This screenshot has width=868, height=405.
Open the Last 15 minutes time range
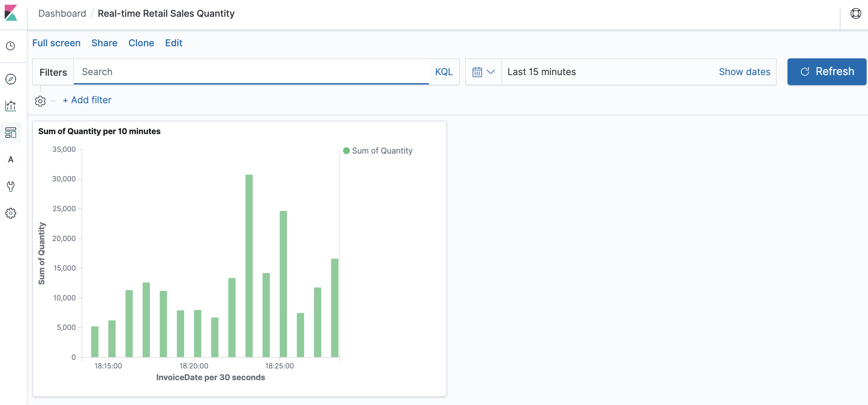coord(541,72)
